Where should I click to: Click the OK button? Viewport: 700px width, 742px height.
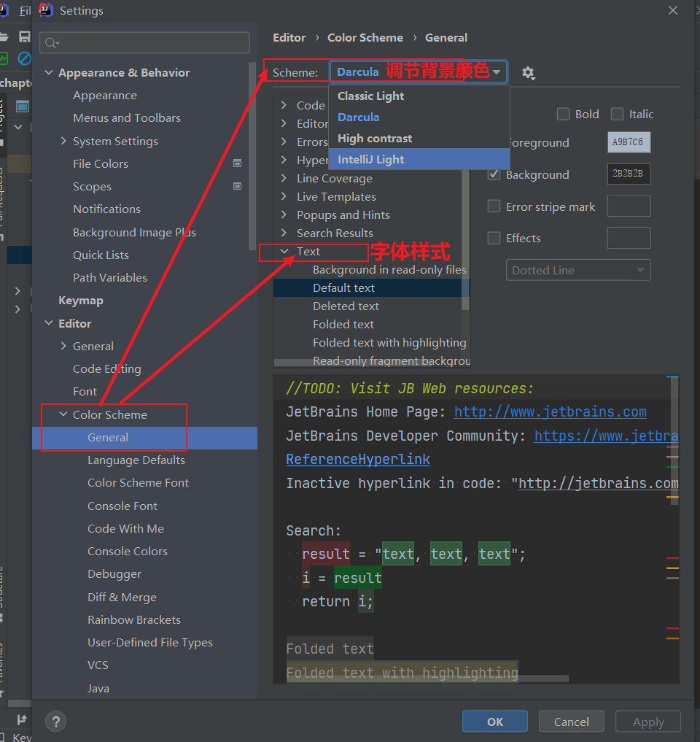point(494,722)
